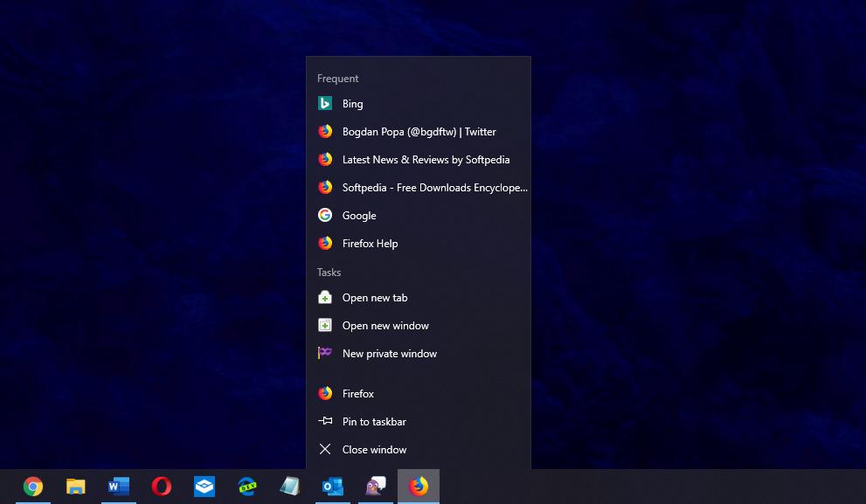Start a New private window
The image size is (866, 504).
389,354
